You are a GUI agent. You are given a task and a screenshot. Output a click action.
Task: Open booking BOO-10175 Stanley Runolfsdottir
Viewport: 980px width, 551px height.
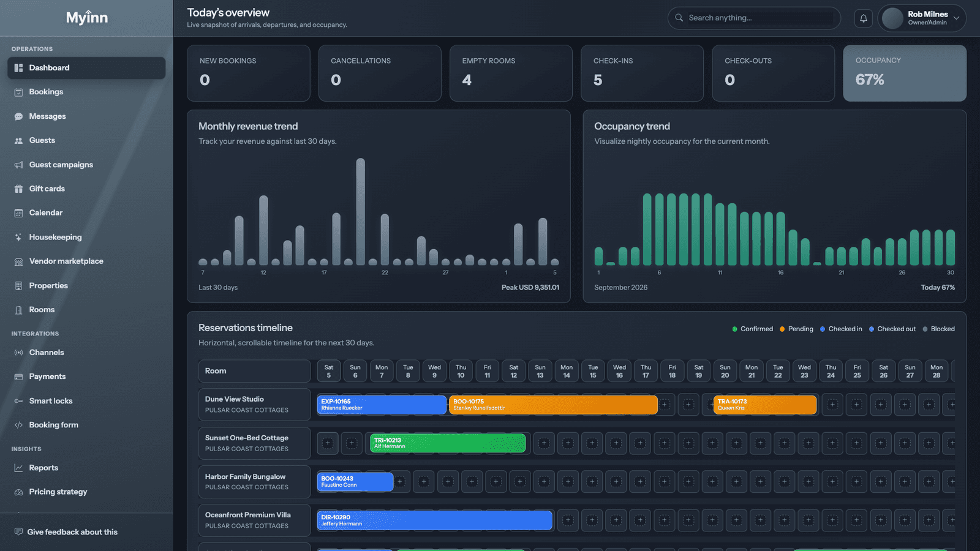[x=553, y=405]
